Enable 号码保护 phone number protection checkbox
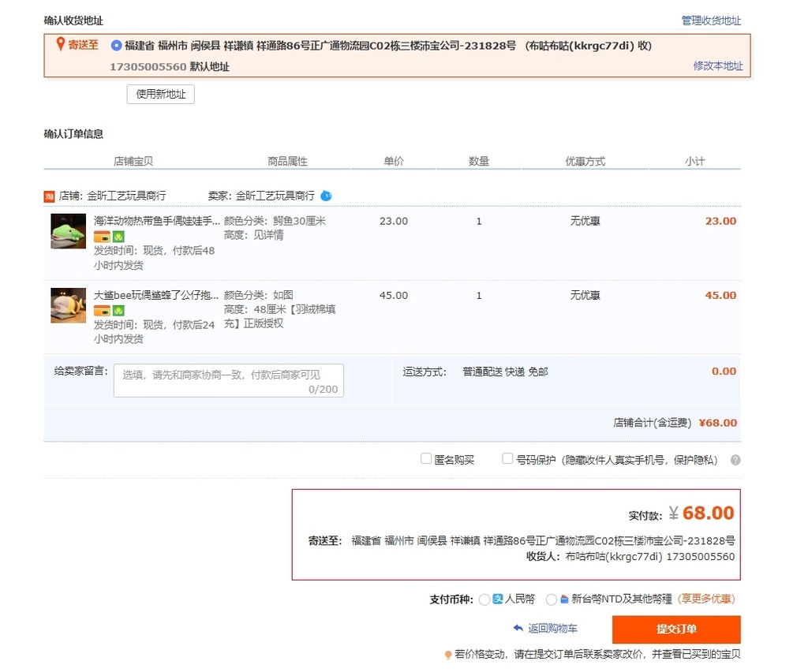The width and height of the screenshot is (808, 672). click(507, 458)
